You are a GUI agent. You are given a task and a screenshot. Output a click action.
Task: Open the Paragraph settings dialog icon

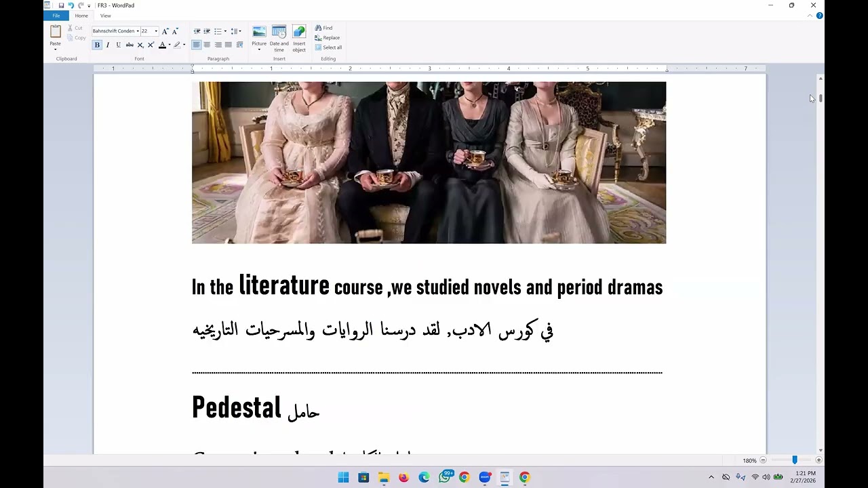(x=239, y=45)
